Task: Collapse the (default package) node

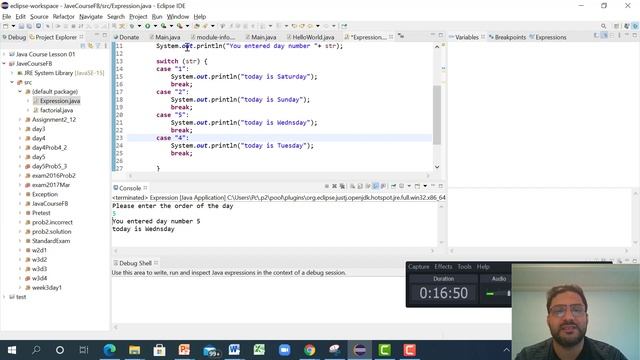Action: [20, 91]
